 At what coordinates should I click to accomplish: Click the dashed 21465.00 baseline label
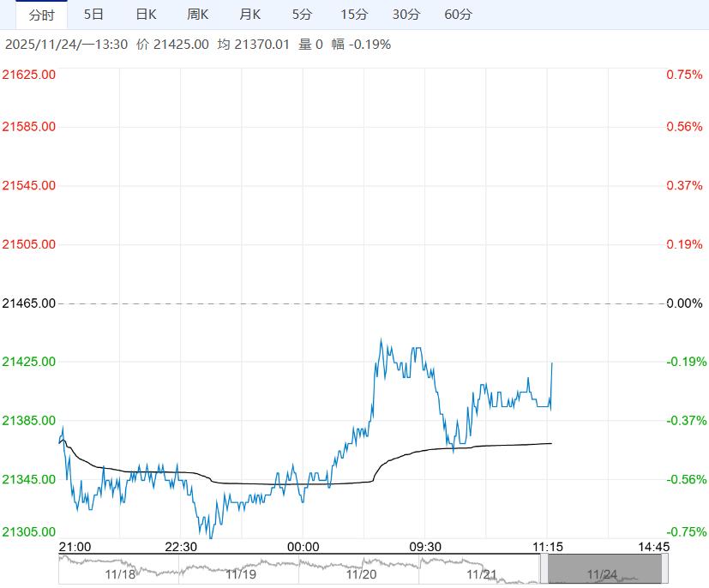[28, 303]
